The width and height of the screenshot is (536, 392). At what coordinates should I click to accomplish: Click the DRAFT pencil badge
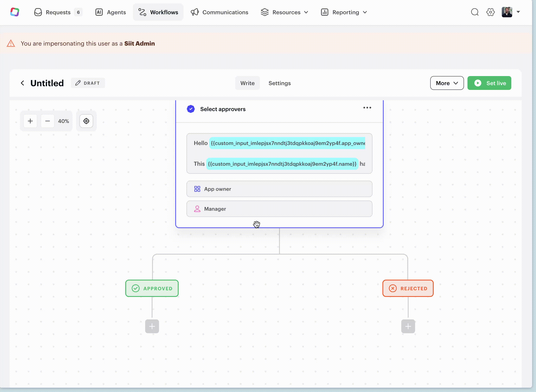click(88, 83)
